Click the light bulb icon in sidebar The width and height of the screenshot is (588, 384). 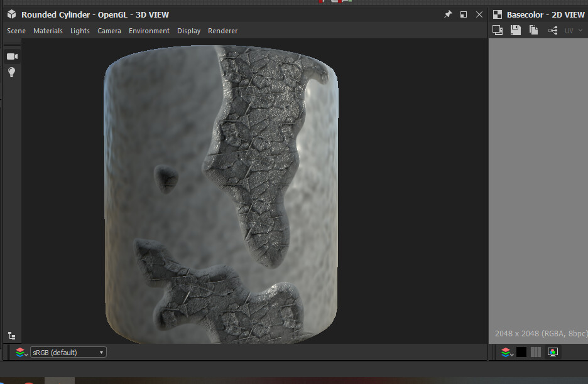12,72
